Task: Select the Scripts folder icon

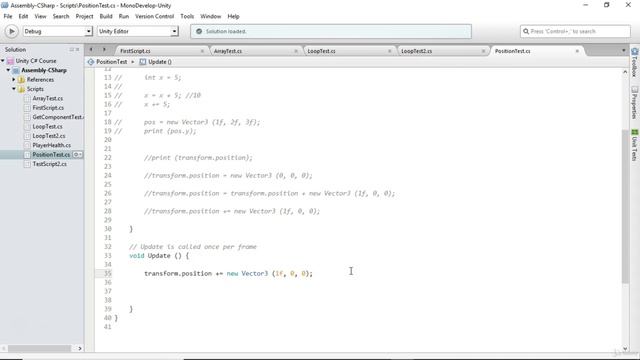Action: [x=22, y=89]
